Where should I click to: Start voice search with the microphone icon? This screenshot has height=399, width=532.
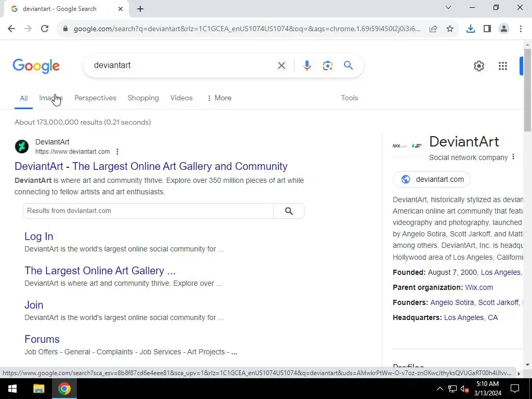[x=307, y=65]
